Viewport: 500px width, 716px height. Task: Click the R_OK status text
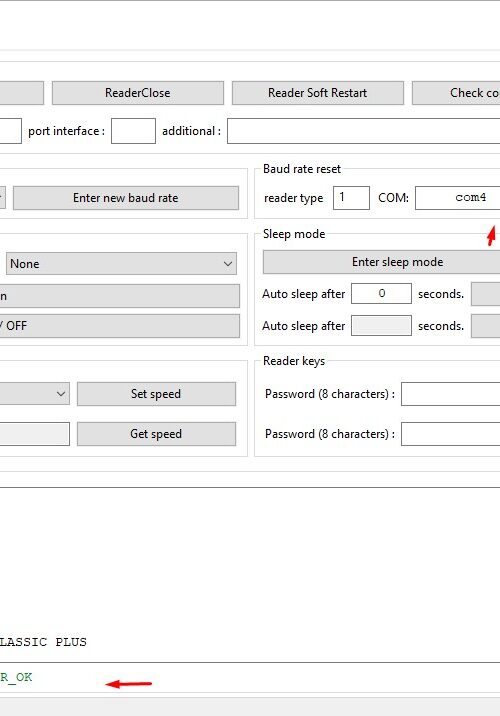(16, 677)
